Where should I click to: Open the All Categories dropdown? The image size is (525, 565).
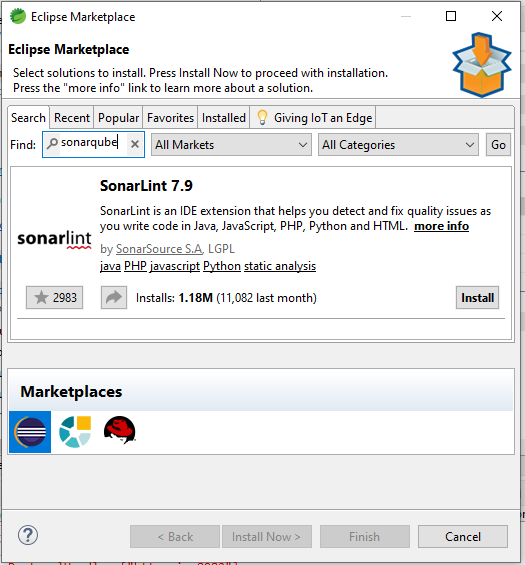click(x=398, y=144)
